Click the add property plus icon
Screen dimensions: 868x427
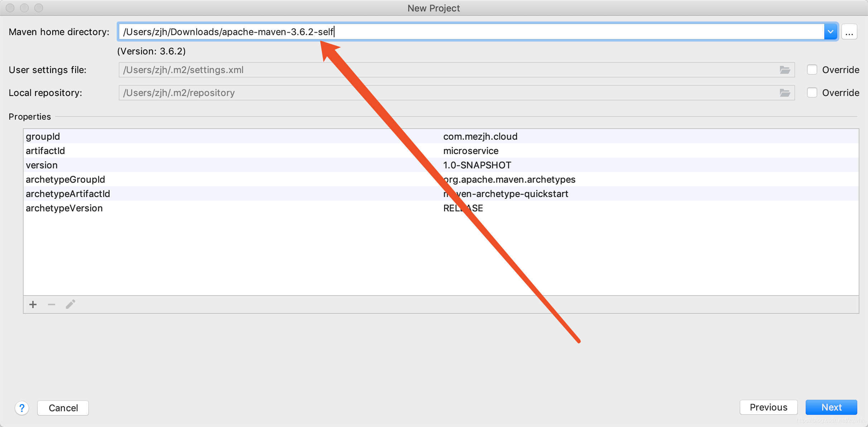[x=32, y=304]
